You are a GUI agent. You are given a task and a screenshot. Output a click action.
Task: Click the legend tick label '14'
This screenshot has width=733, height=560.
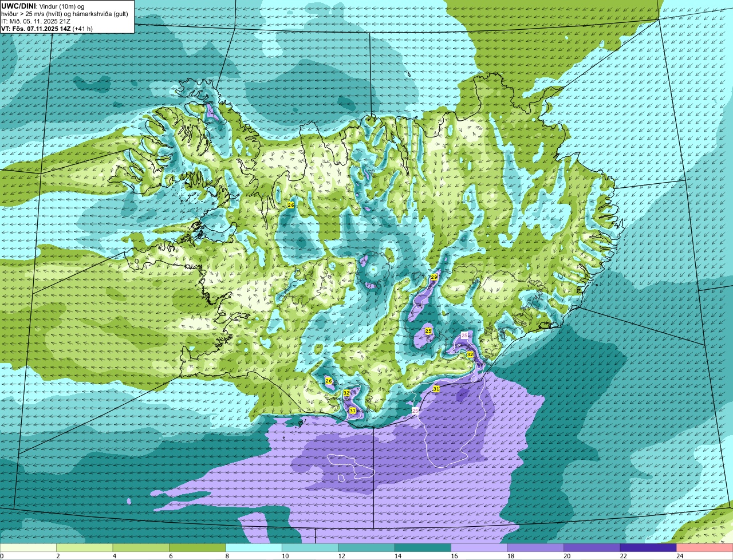397,556
